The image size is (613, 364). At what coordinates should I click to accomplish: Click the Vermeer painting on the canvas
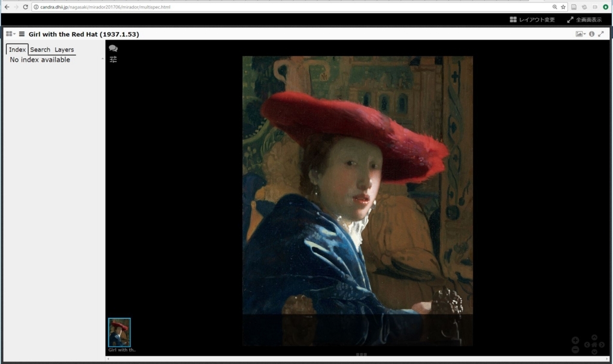pyautogui.click(x=357, y=201)
